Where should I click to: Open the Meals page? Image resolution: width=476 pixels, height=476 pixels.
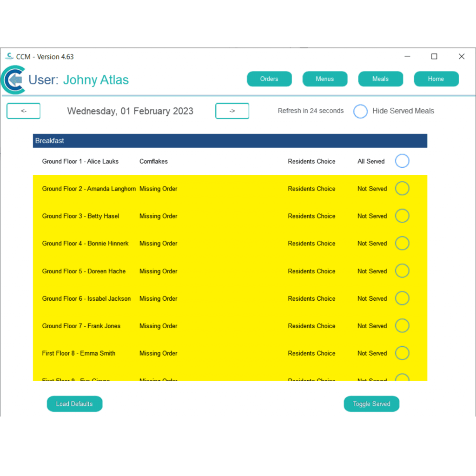coord(380,79)
